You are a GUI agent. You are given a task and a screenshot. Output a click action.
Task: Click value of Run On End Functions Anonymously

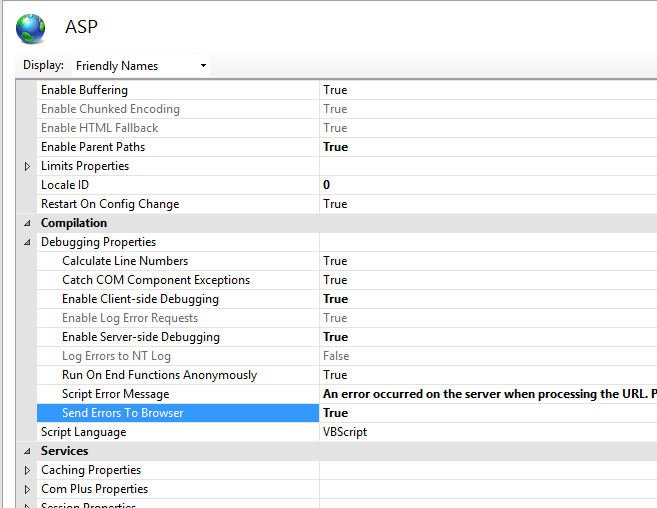[488, 375]
